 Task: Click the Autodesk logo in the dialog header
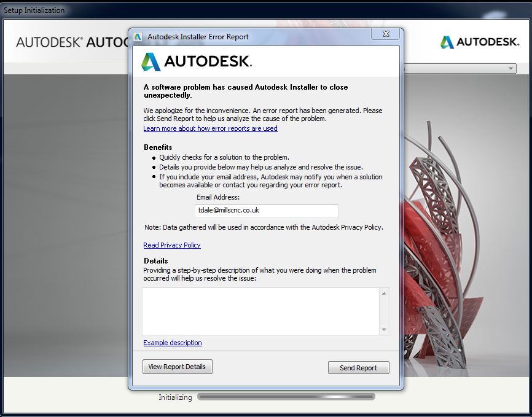(x=197, y=61)
